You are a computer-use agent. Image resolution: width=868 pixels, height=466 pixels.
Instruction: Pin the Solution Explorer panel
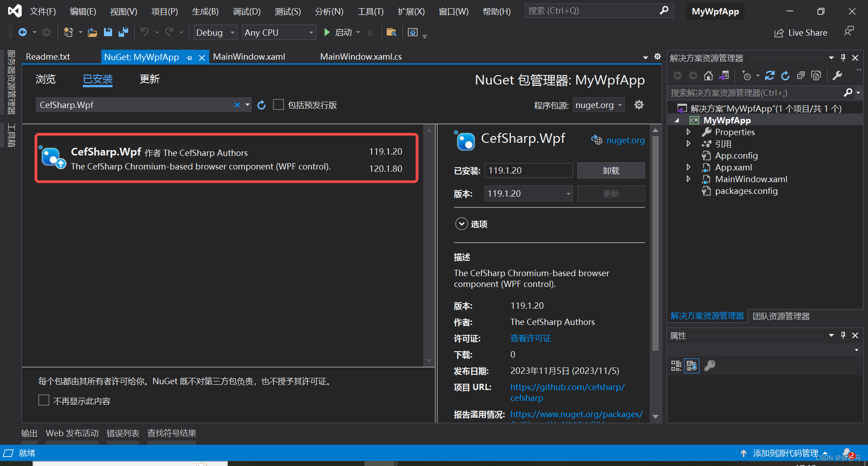coord(842,57)
